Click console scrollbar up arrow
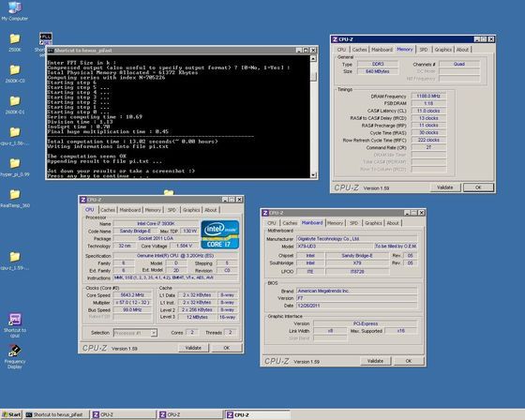The height and width of the screenshot is (420, 525). point(313,59)
